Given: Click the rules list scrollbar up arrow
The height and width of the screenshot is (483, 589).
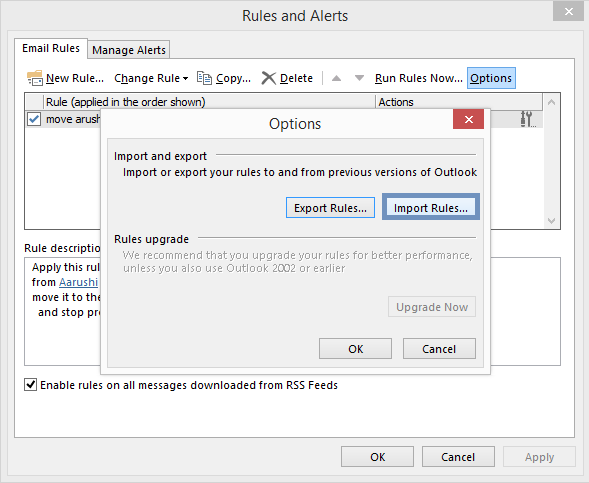Looking at the screenshot, I should (551, 102).
